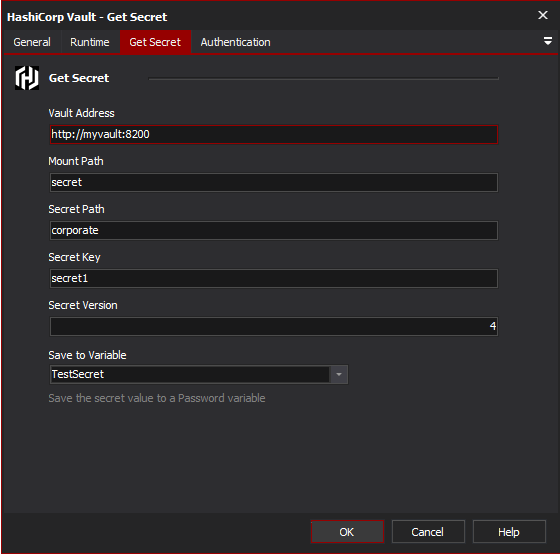Click the 'Secret Version' label
Viewport: 560px width, 554px height.
pyautogui.click(x=83, y=305)
